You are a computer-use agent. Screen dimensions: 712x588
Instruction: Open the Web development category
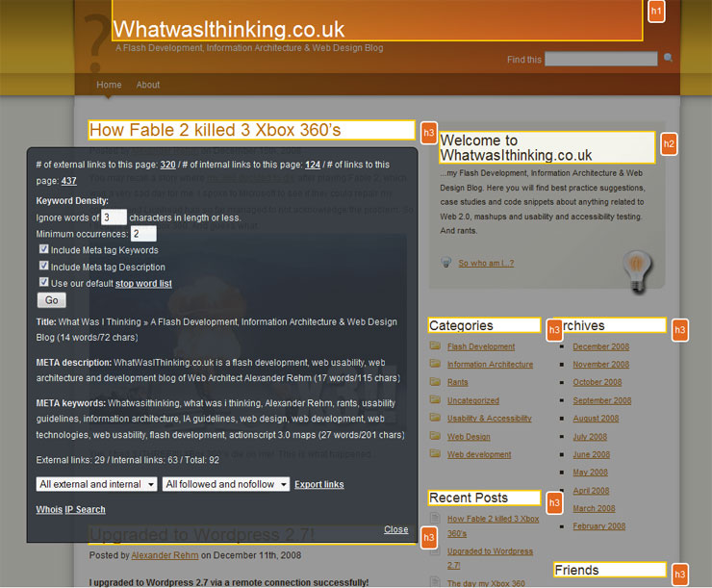pyautogui.click(x=479, y=454)
